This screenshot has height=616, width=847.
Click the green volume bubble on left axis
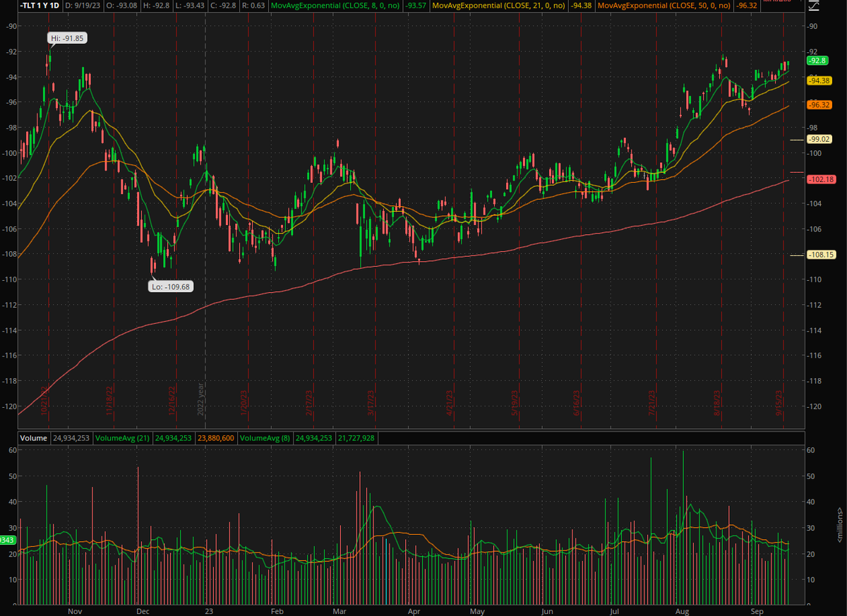click(7, 540)
